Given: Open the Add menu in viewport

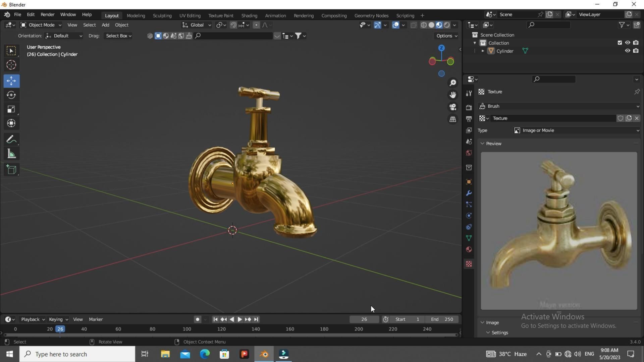Looking at the screenshot, I should click(x=105, y=25).
